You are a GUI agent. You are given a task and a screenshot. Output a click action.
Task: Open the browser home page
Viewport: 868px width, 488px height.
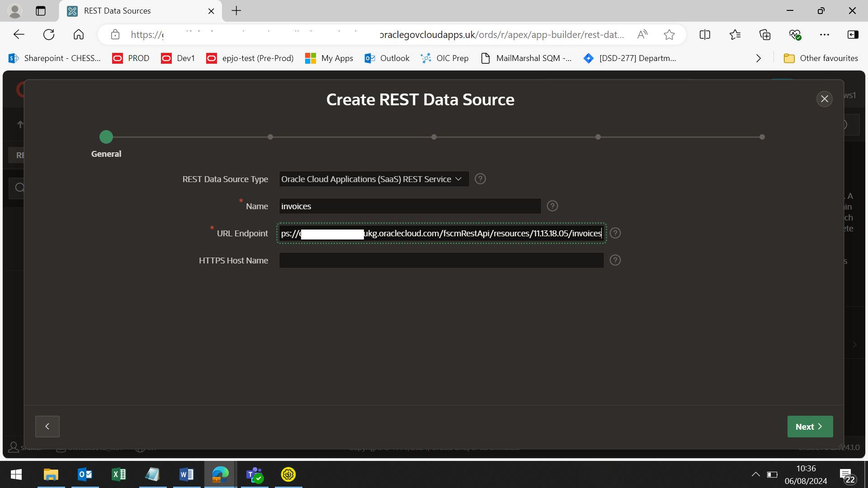point(79,35)
